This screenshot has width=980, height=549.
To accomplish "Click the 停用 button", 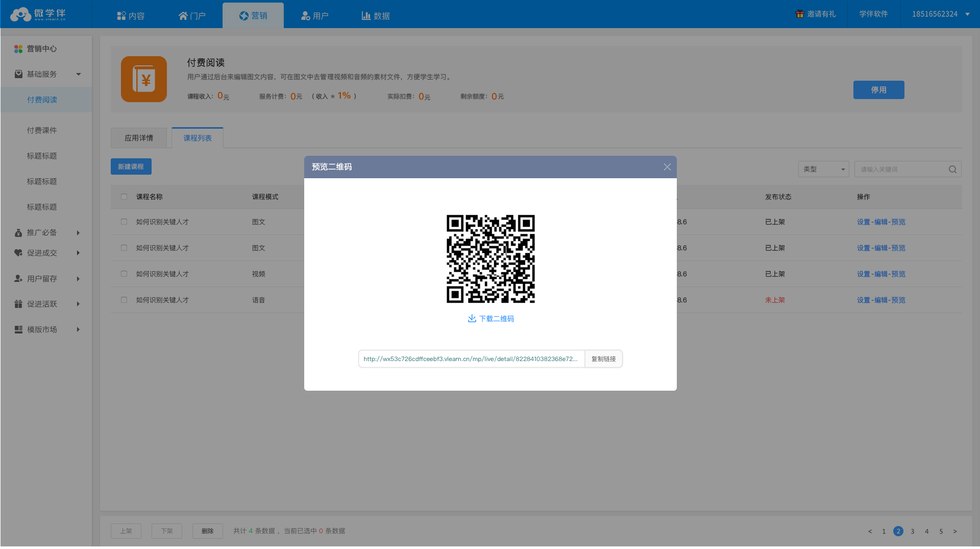I will point(878,90).
